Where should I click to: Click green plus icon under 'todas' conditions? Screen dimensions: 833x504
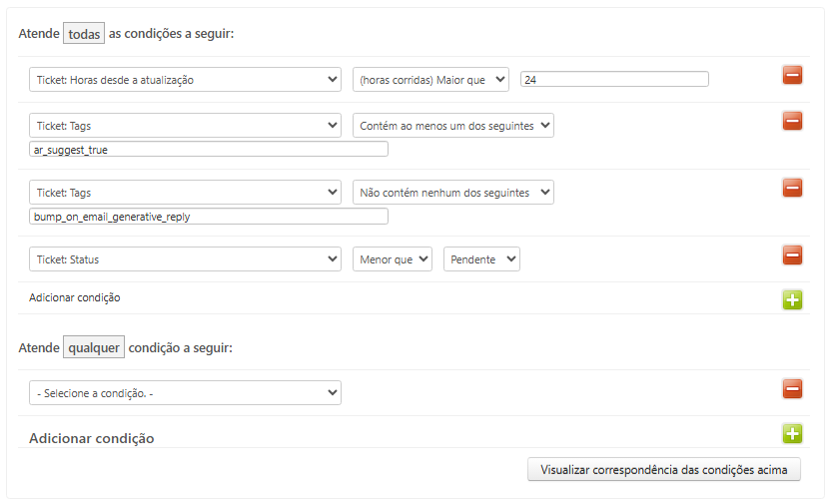[x=792, y=299]
